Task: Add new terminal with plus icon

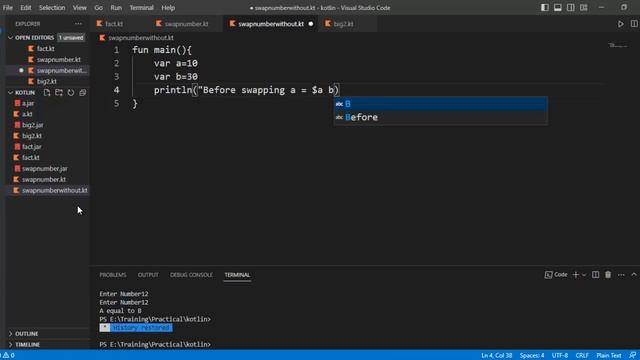Action: [x=576, y=275]
